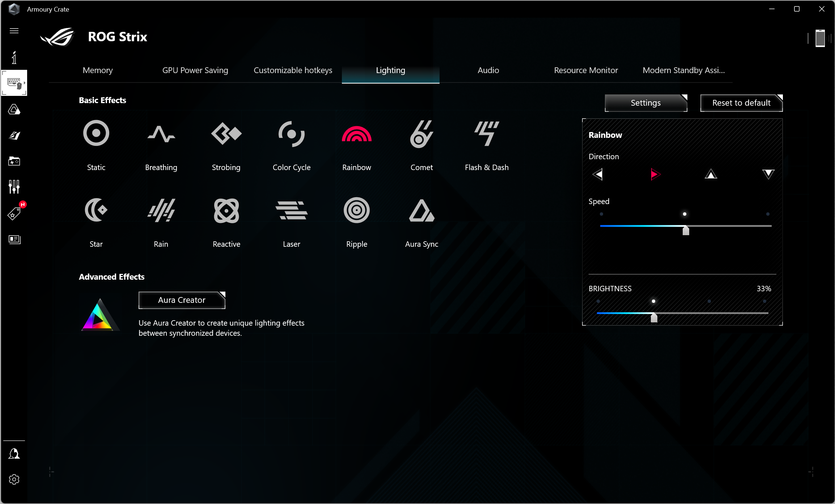The width and height of the screenshot is (835, 504).
Task: Choose the Breathing effect icon
Action: [x=161, y=134]
